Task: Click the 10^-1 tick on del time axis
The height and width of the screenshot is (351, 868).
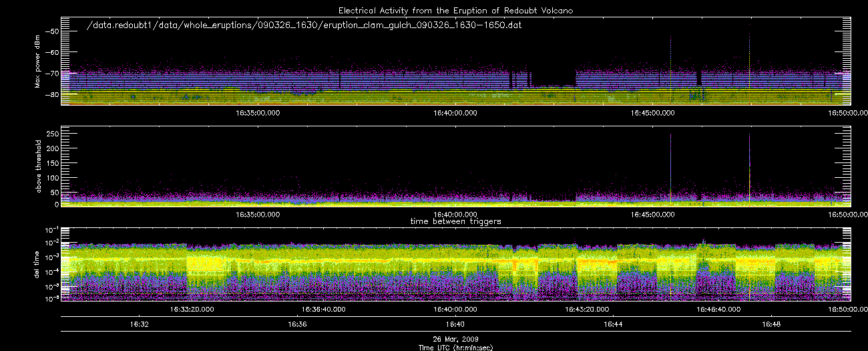Action: pyautogui.click(x=52, y=229)
